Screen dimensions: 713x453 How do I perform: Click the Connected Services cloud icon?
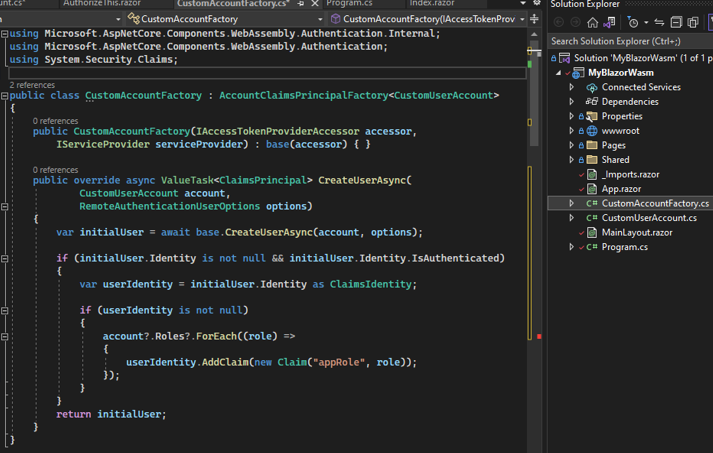coord(592,87)
